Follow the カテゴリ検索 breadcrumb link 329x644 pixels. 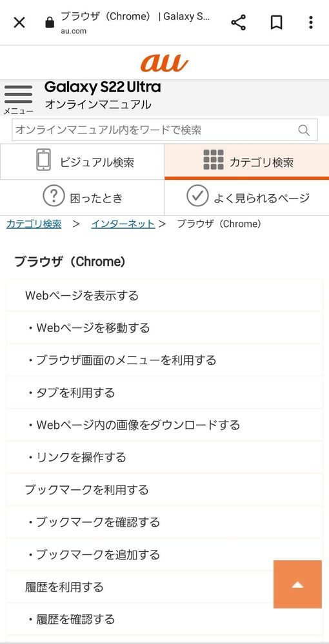(34, 224)
